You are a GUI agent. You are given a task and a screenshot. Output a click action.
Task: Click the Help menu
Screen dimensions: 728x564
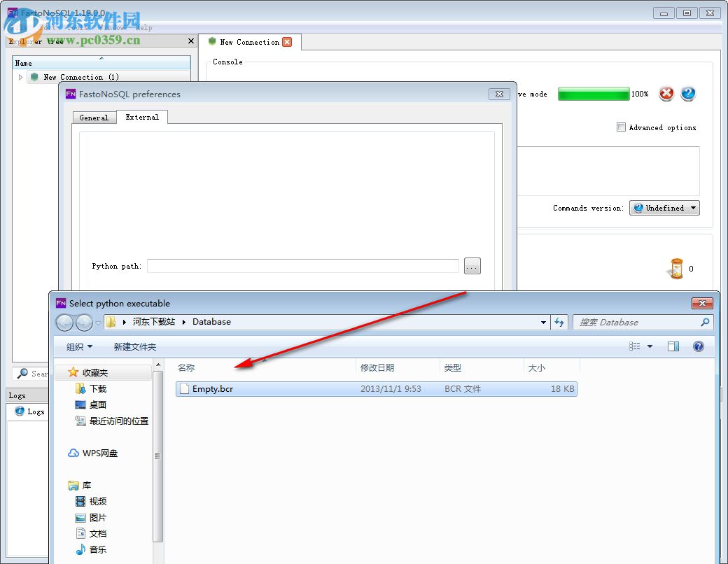tap(144, 27)
